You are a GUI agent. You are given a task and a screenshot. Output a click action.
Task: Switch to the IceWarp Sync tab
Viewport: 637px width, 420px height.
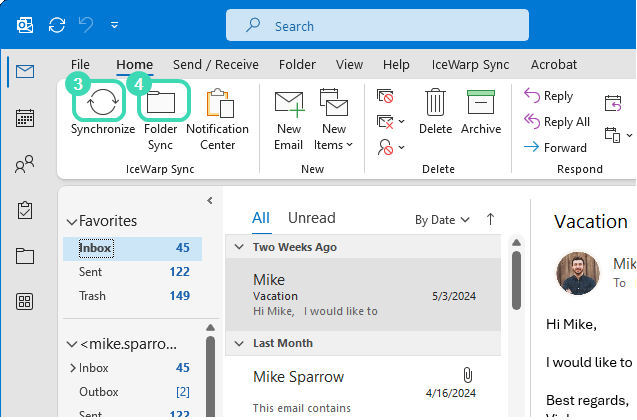tap(470, 64)
